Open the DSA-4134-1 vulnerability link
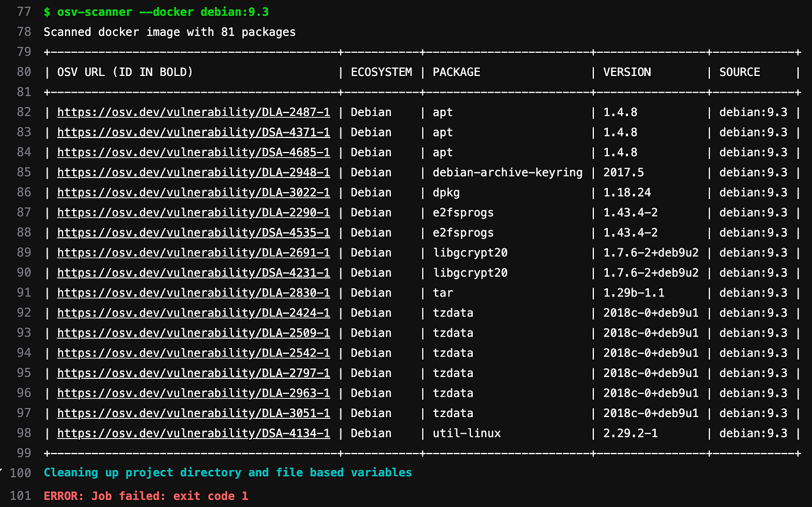This screenshot has width=812, height=507. [x=194, y=433]
